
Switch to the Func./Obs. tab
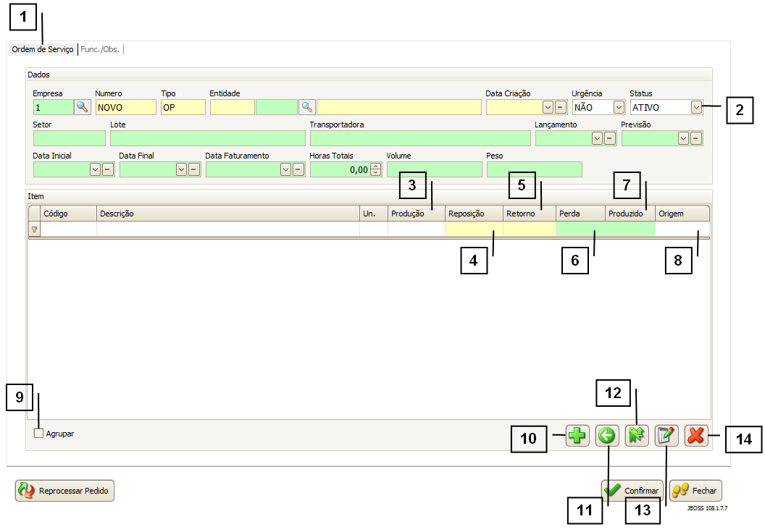click(100, 49)
